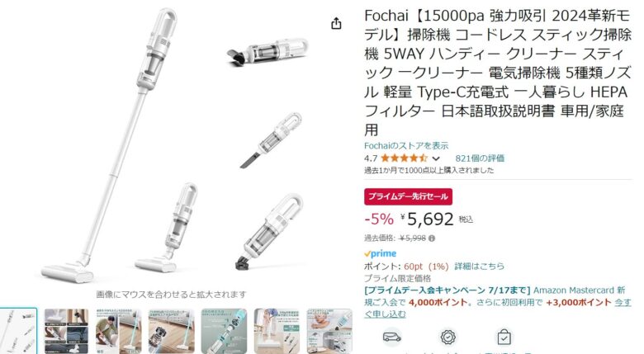Image resolution: width=644 pixels, height=354 pixels.
Task: Open the Fochaiのストアを表示 link
Action: (406, 145)
